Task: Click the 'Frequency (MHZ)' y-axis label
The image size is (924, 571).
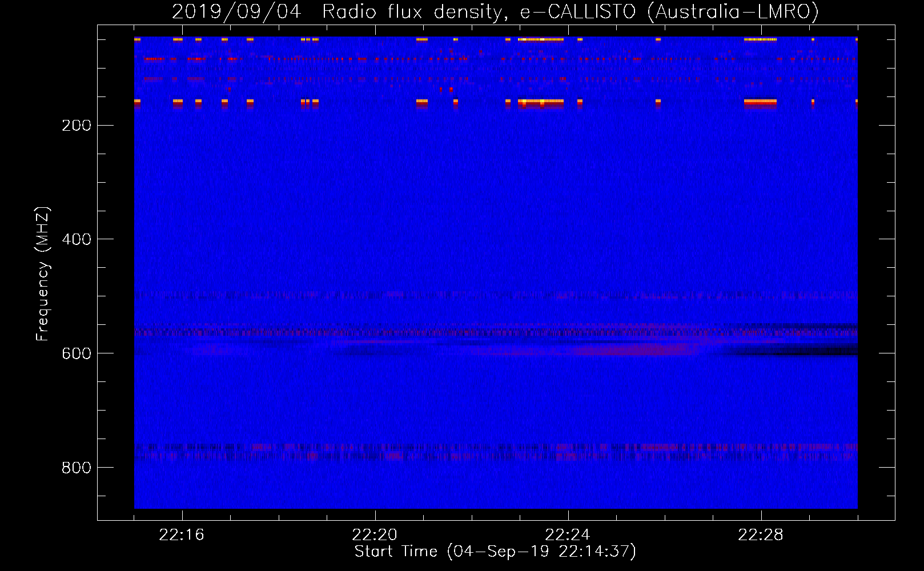Action: (43, 274)
